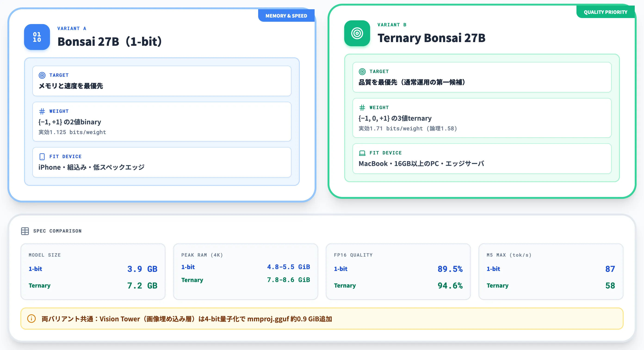Click the M5 MAX (tok/s) label
This screenshot has width=644, height=350.
pos(509,255)
